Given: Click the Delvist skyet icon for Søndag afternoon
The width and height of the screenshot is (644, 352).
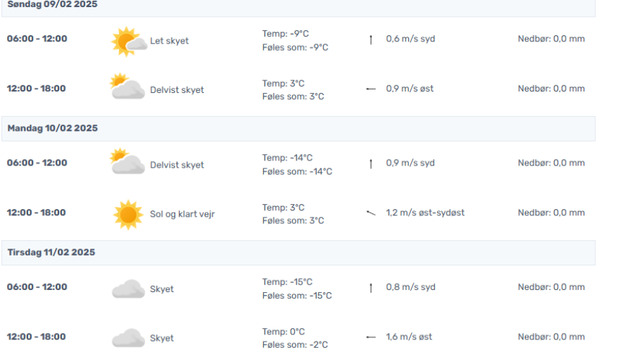Looking at the screenshot, I should point(127,87).
